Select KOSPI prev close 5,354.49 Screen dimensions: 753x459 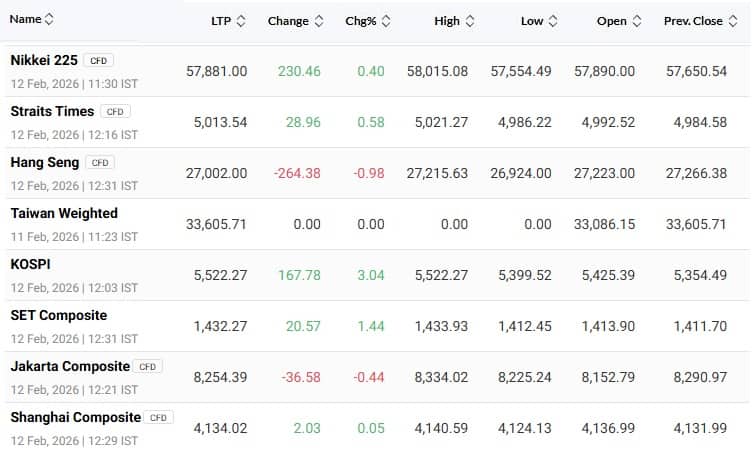pos(700,276)
